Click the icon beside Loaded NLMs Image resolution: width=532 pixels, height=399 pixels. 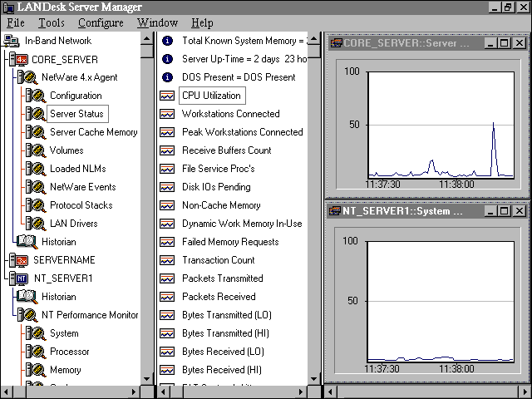point(36,169)
